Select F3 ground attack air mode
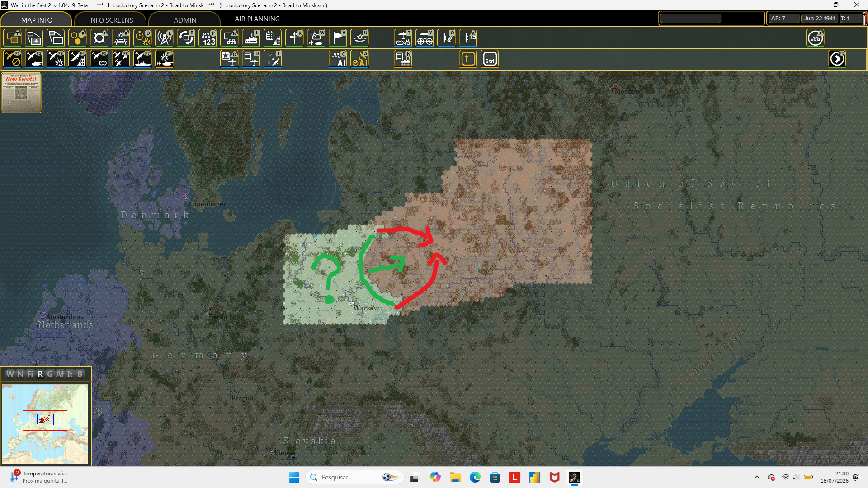Viewport: 868px width, 488px height. 56,59
